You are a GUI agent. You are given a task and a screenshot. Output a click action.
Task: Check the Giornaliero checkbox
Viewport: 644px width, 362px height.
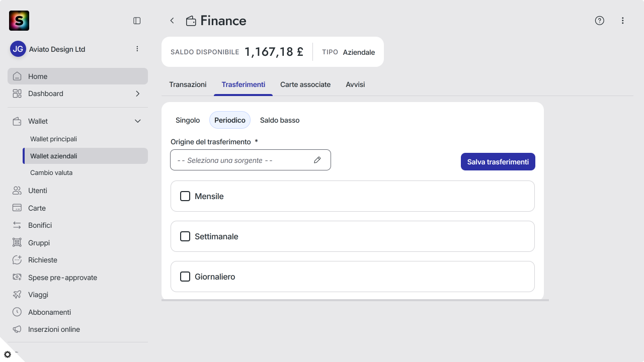(185, 277)
